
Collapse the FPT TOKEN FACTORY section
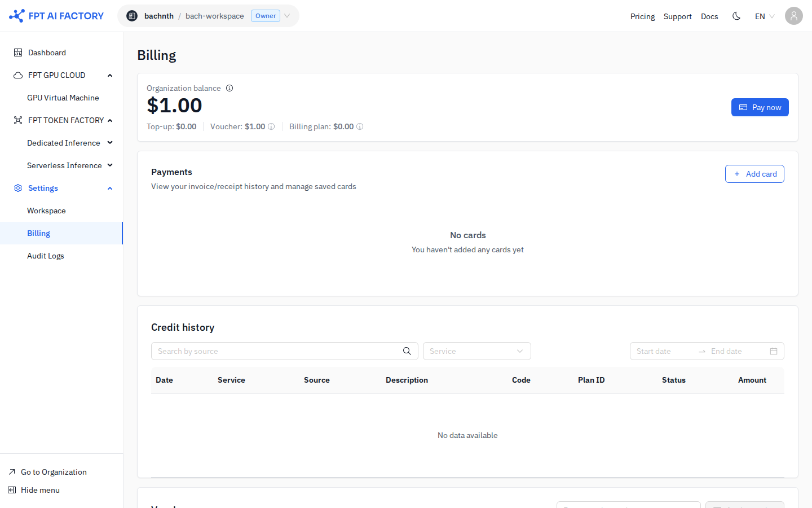pos(110,120)
